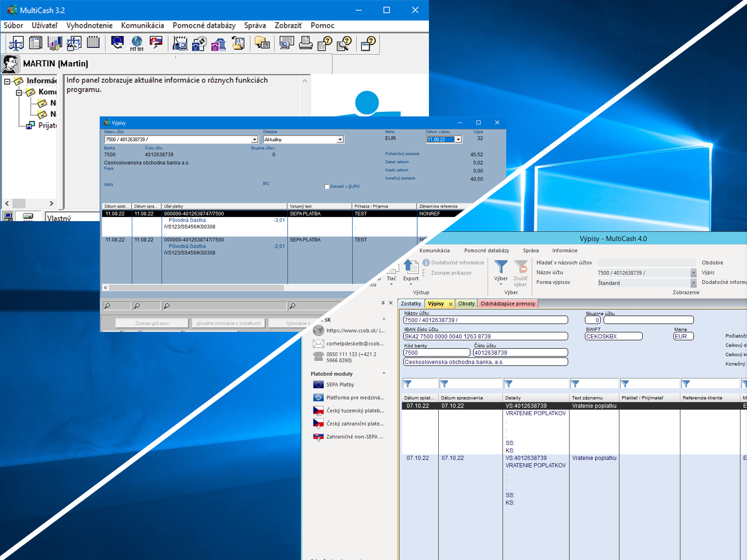Screen dimensions: 747x560
Task: Collapse the Komunikácia tree node in MultiCash 3.2
Action: (x=19, y=93)
